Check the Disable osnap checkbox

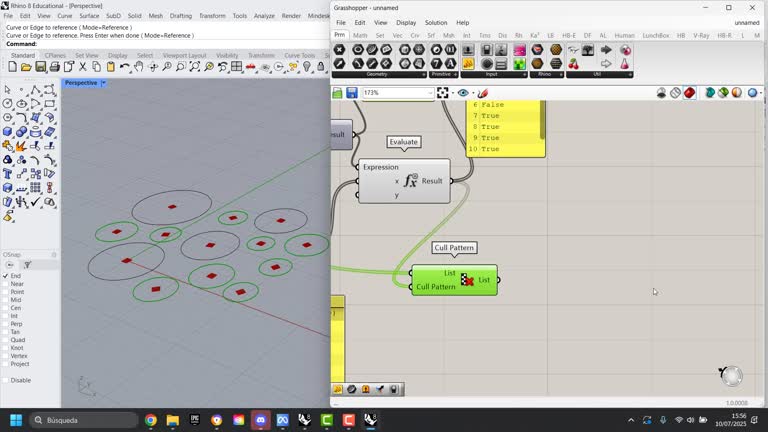tap(5, 380)
